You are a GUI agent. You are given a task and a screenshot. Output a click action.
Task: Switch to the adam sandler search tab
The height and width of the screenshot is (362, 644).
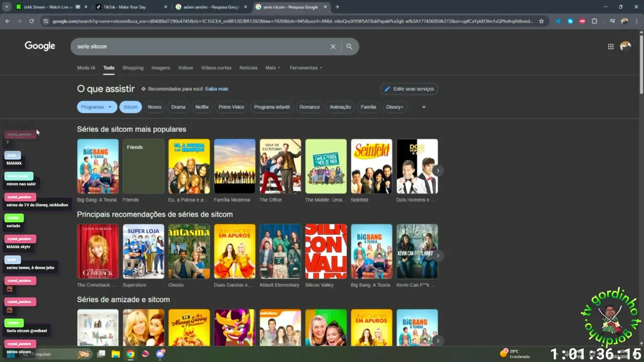pyautogui.click(x=210, y=7)
